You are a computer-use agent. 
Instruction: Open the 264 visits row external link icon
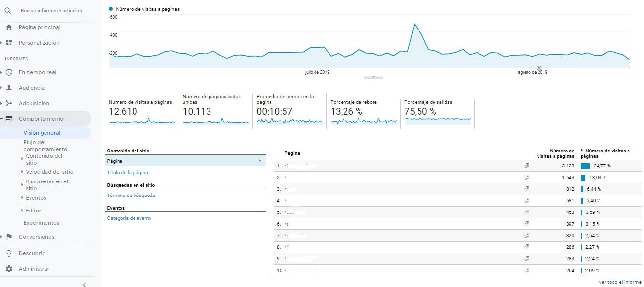527,270
